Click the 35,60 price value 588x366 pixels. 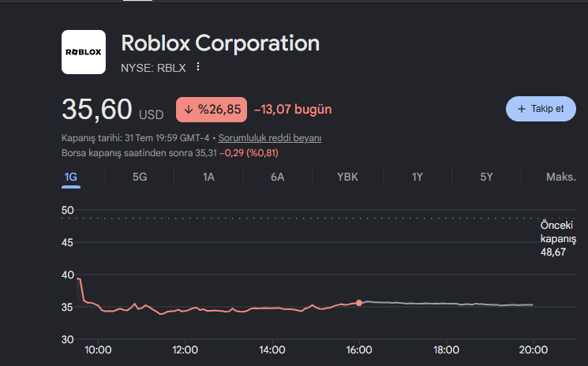click(97, 110)
